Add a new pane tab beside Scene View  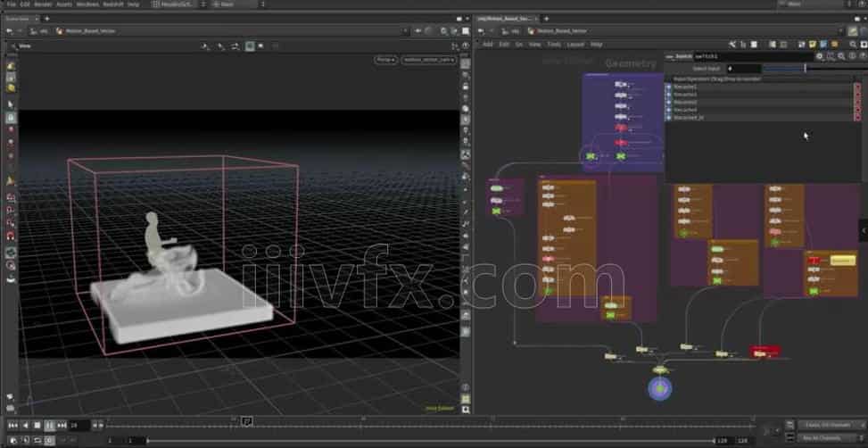point(46,17)
